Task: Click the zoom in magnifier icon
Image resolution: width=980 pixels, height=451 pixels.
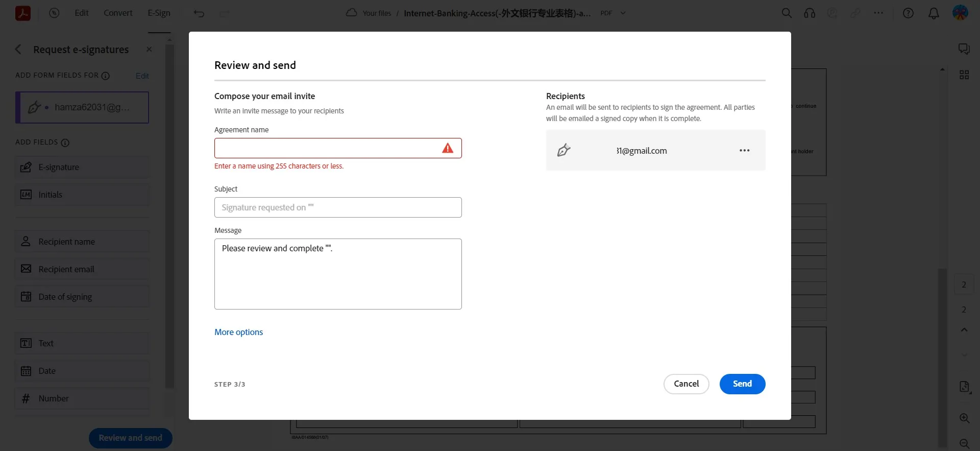Action: tap(964, 418)
